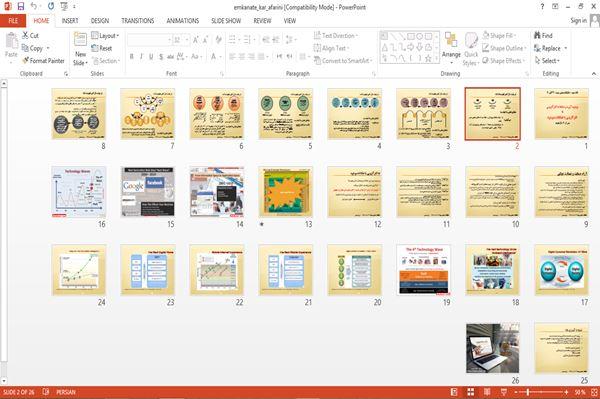
Task: Click zoom out minus button
Action: tap(516, 392)
